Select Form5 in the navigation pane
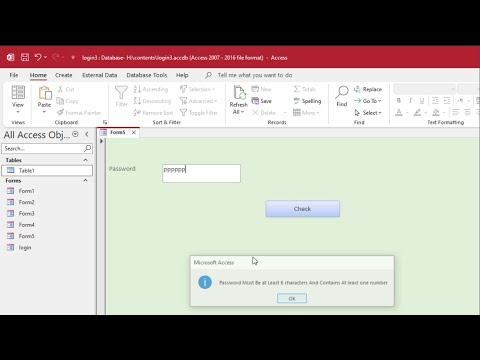 pos(47,236)
